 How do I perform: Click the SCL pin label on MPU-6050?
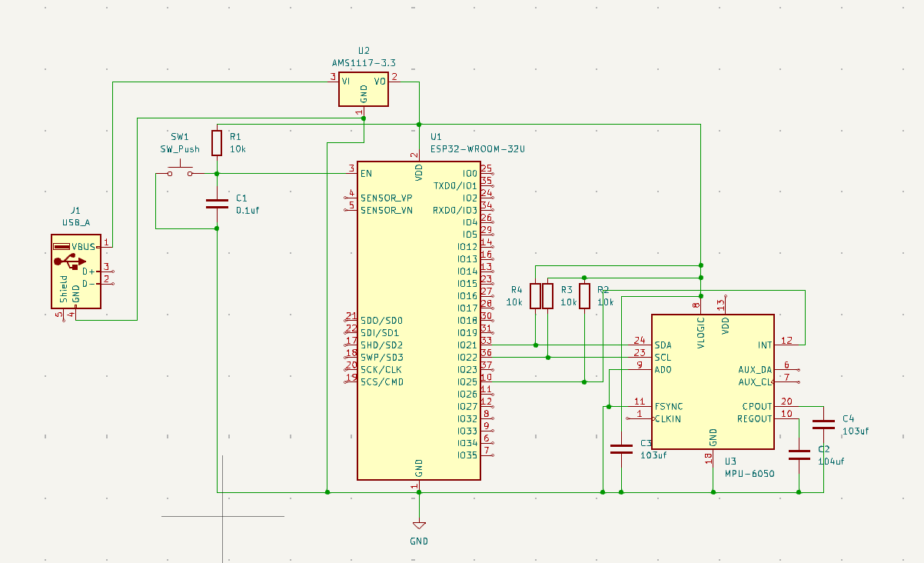pyautogui.click(x=663, y=358)
